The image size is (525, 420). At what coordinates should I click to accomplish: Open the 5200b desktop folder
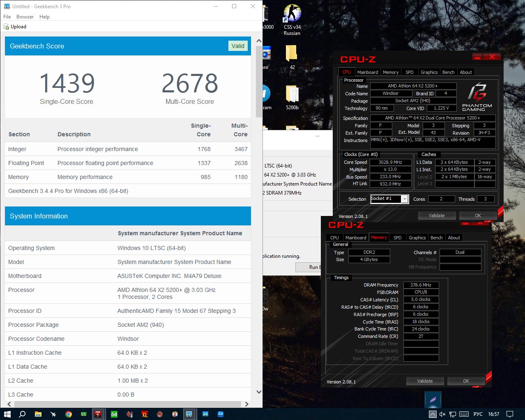(x=292, y=98)
